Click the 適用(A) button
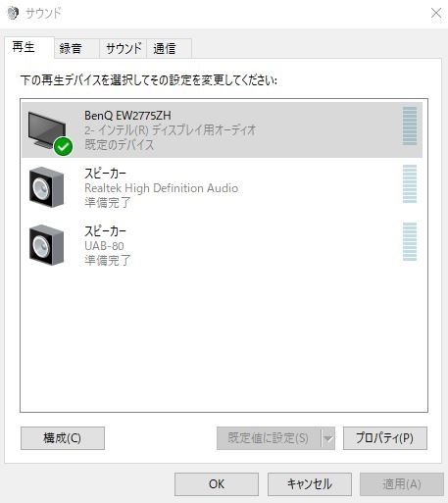448x503 pixels. coord(402,484)
